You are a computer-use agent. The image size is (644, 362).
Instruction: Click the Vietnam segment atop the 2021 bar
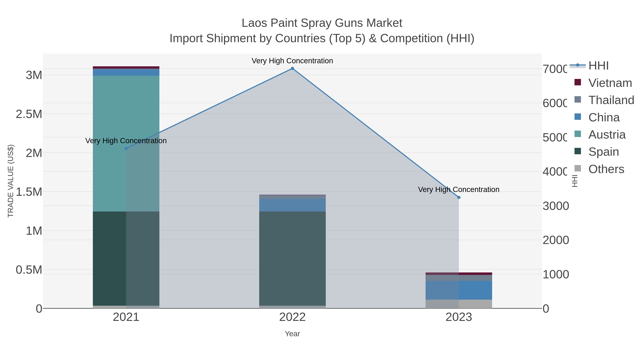click(x=126, y=67)
